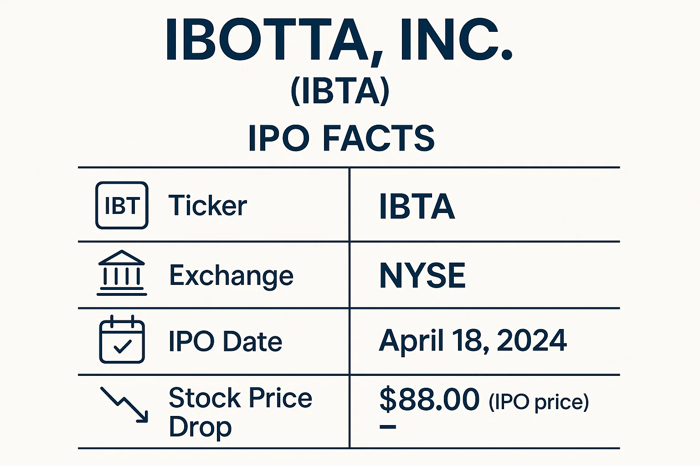Click the Stock Price Drop label
700x466 pixels.
coord(240,411)
